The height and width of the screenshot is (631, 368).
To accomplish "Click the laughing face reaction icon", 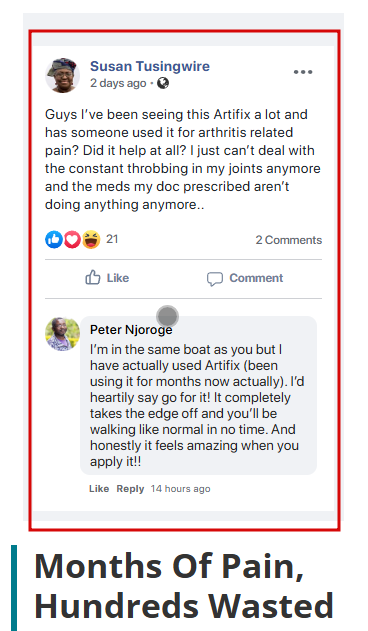I will pyautogui.click(x=91, y=239).
